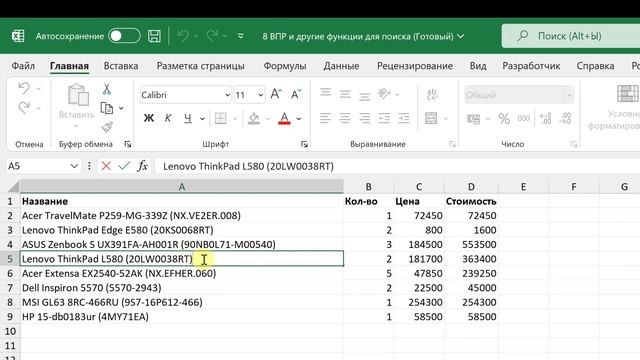Click the Поиск search box
The width and height of the screenshot is (640, 360).
(x=571, y=36)
